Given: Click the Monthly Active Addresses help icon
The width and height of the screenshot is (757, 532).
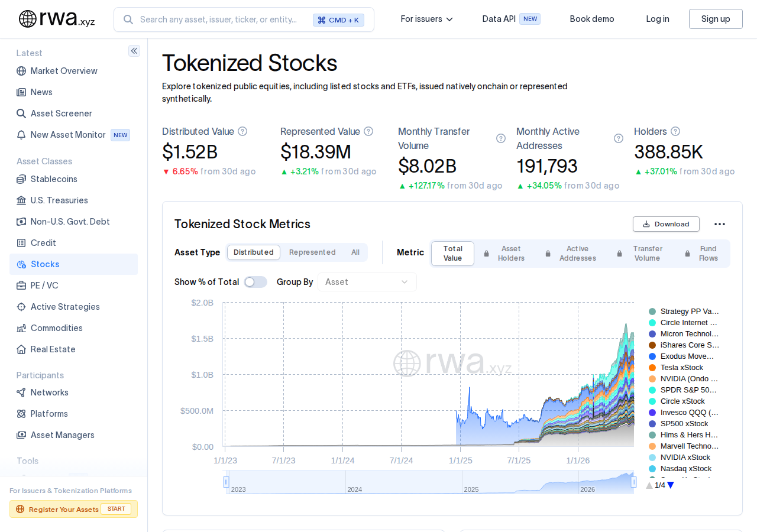Looking at the screenshot, I should pos(619,138).
